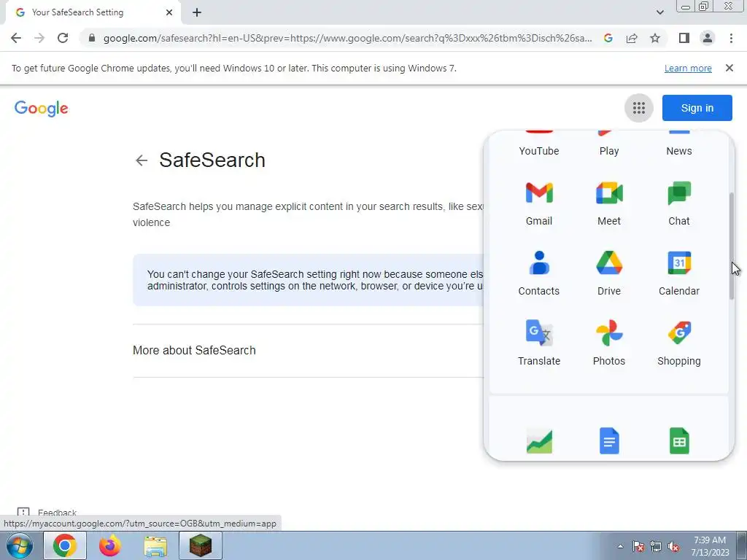Click the Action Center flag icon
This screenshot has height=560, width=747.
638,546
